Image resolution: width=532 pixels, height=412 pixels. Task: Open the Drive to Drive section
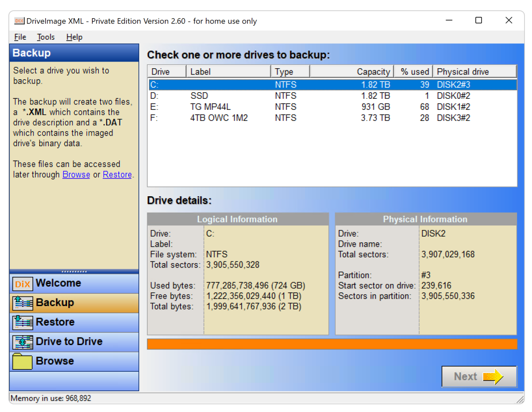[74, 342]
